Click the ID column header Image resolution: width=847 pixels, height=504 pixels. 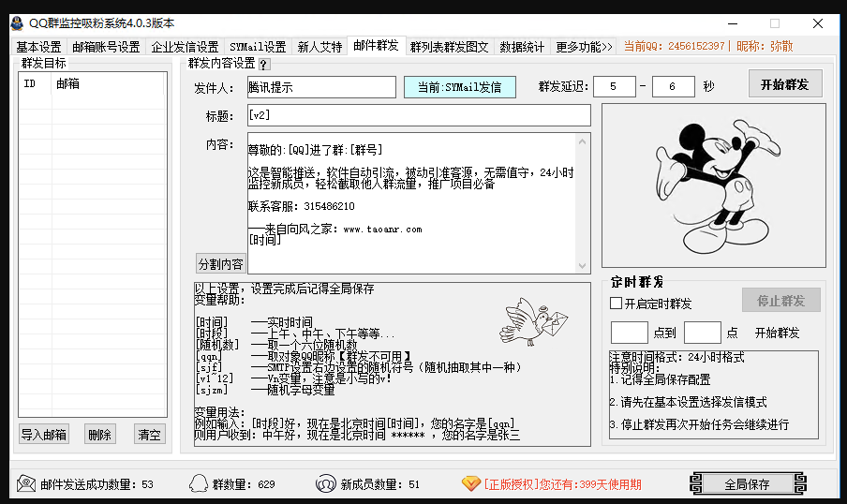[36, 83]
